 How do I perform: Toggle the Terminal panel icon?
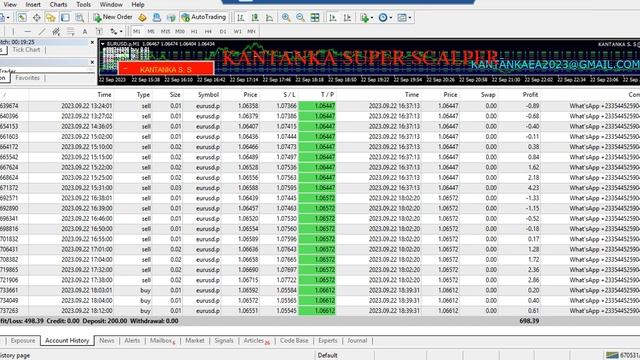pyautogui.click(x=65, y=17)
